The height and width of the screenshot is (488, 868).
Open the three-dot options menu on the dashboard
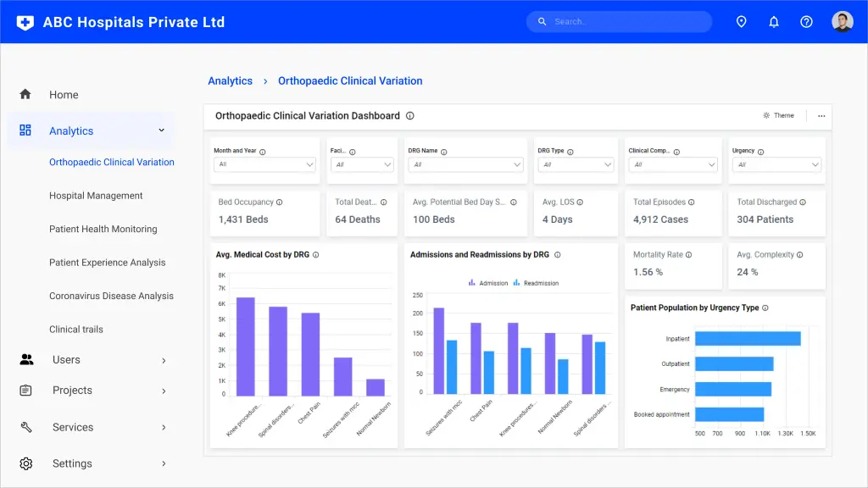[x=820, y=115]
